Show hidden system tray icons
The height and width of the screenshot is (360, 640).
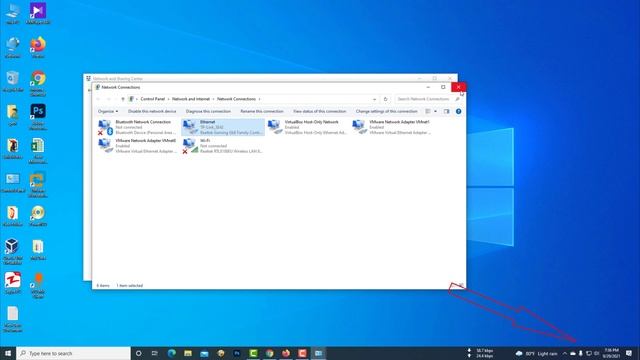click(x=565, y=353)
